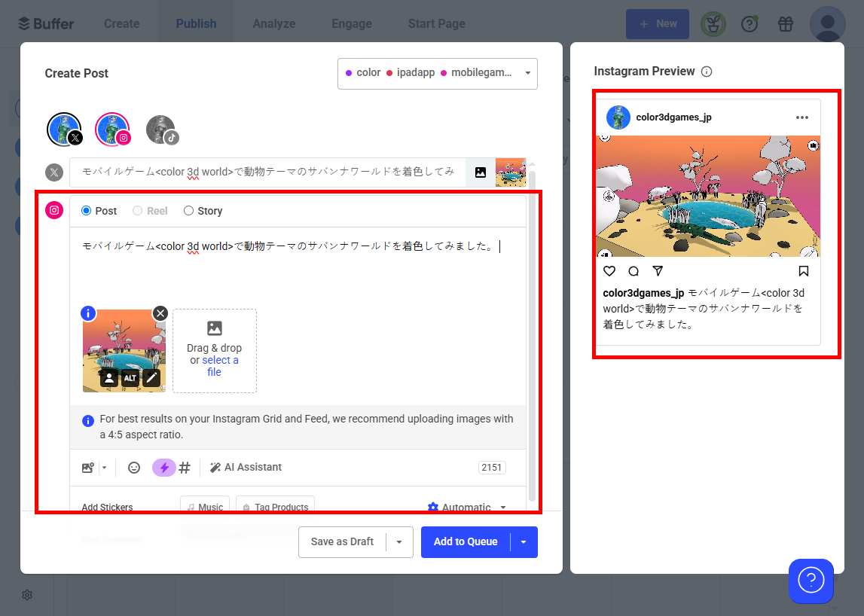Click the blue info badge on attached image

click(88, 313)
